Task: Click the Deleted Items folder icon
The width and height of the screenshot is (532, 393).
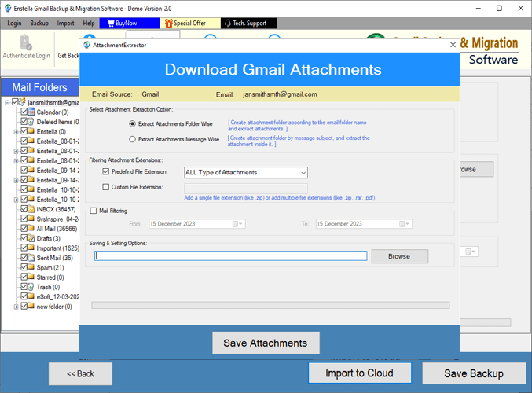Action: point(31,122)
